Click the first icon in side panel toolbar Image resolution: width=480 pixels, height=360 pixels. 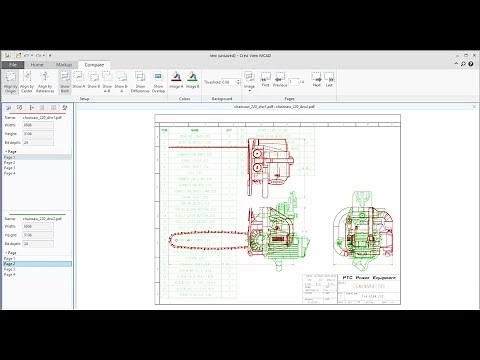9,107
